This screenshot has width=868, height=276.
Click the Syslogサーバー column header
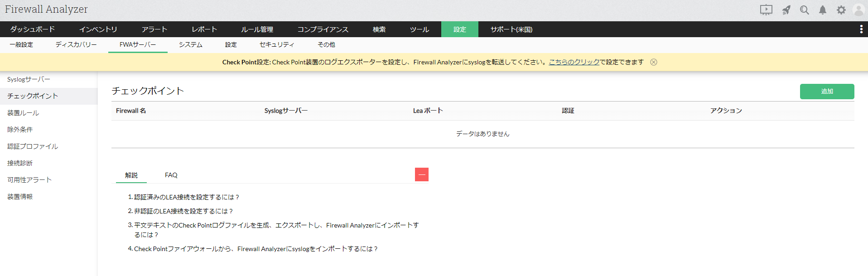click(x=286, y=111)
